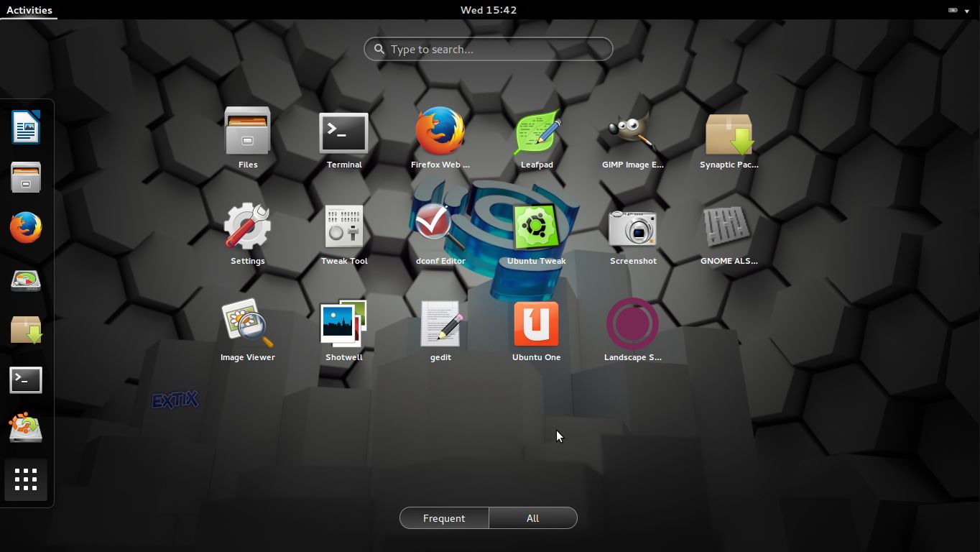Click the Show Applications grid button

[26, 479]
